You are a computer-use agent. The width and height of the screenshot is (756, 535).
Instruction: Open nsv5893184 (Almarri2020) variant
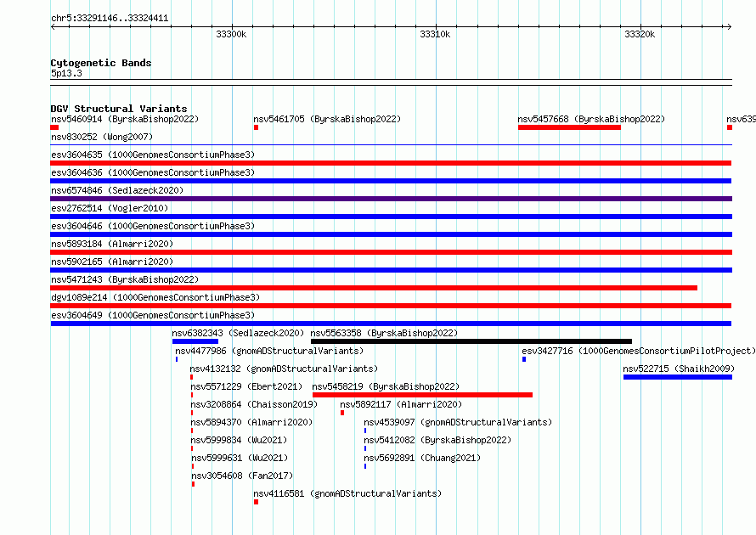[112, 244]
